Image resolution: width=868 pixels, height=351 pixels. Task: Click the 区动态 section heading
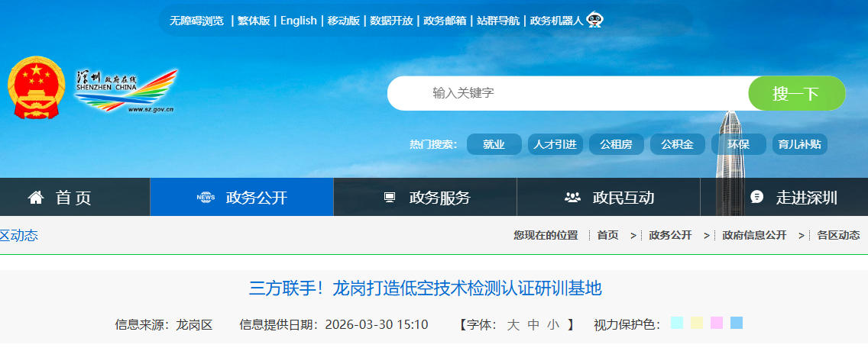coord(19,236)
